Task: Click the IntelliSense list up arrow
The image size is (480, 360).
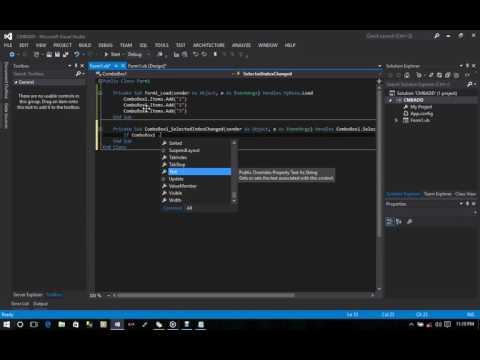Action: click(x=234, y=143)
